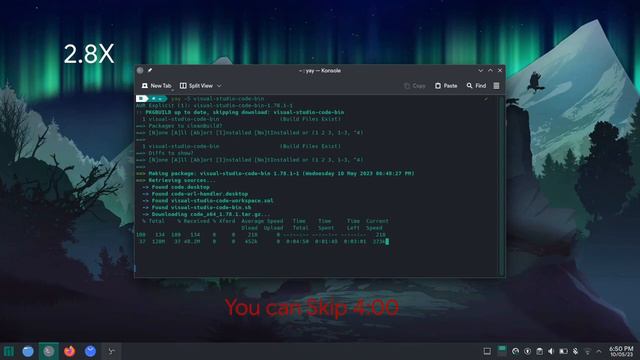The height and width of the screenshot is (360, 640).
Task: Open the blue file manager taskbar icon
Action: tap(28, 351)
